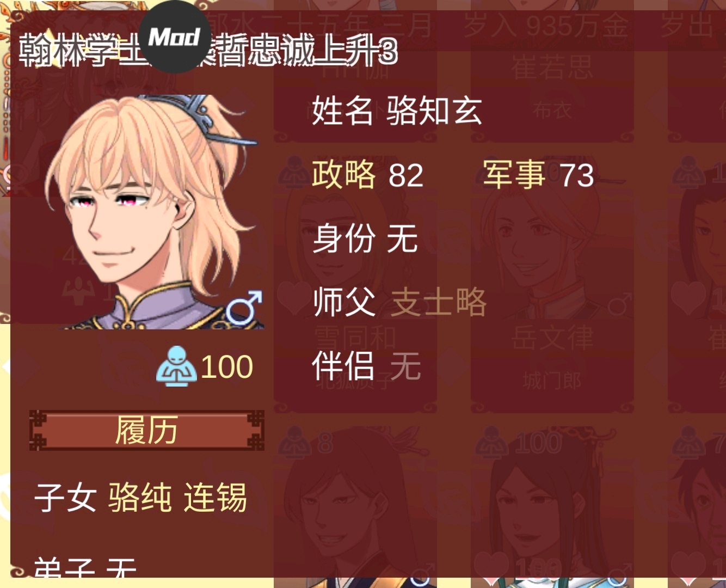Click the 弟子 无 disciple row
Viewport: 726px width, 588px height.
[85, 568]
